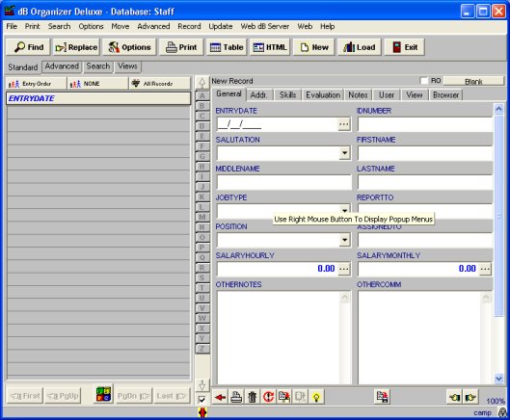
Task: Jump to letter A in alphabet index
Action: point(202,95)
